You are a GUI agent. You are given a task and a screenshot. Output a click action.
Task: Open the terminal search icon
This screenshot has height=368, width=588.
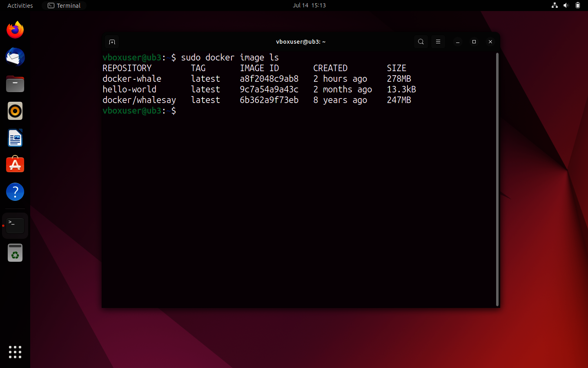point(421,42)
